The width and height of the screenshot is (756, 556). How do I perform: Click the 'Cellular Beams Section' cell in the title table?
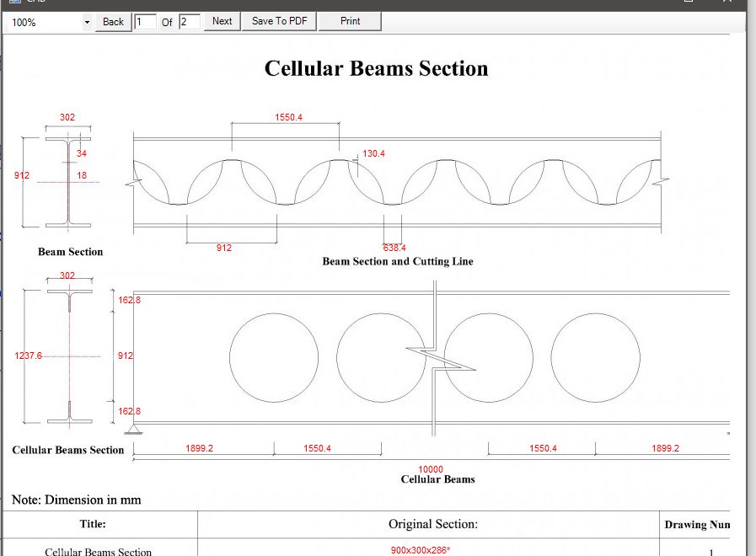(99, 551)
